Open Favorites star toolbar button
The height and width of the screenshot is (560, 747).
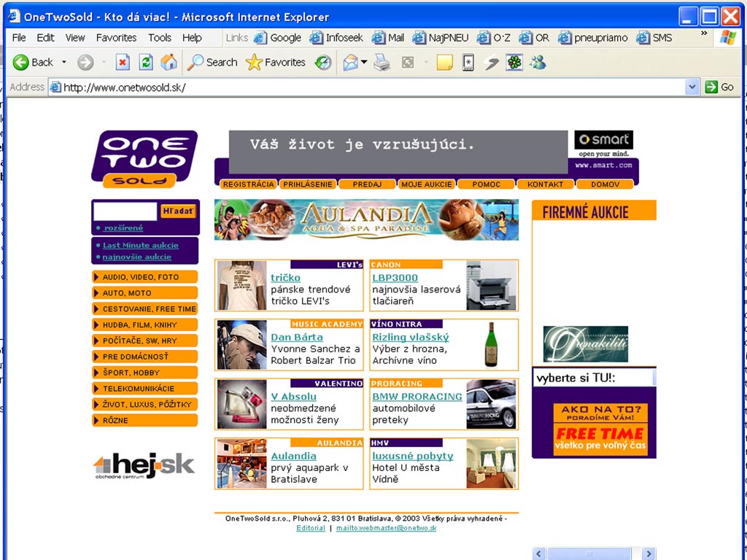(276, 63)
